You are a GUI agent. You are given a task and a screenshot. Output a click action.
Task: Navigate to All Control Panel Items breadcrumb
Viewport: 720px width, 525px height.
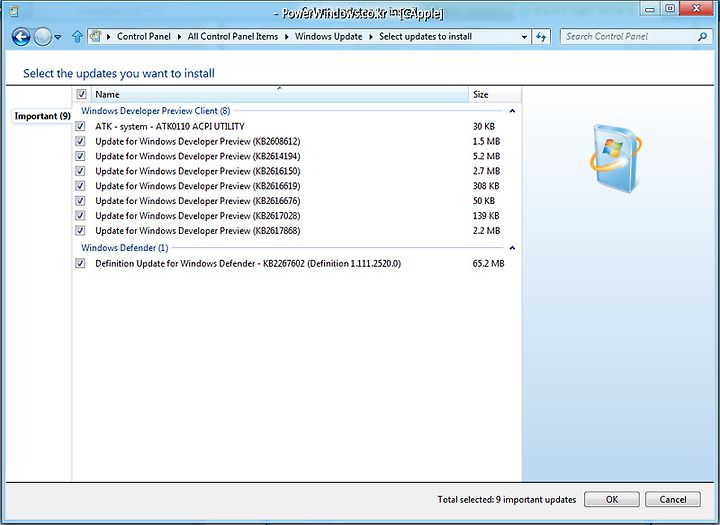pyautogui.click(x=233, y=36)
